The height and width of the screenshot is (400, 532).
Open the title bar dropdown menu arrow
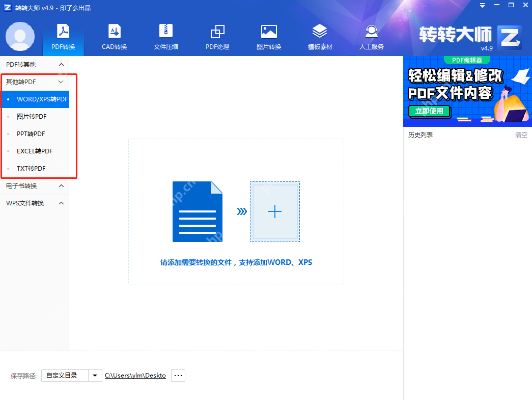coord(482,6)
